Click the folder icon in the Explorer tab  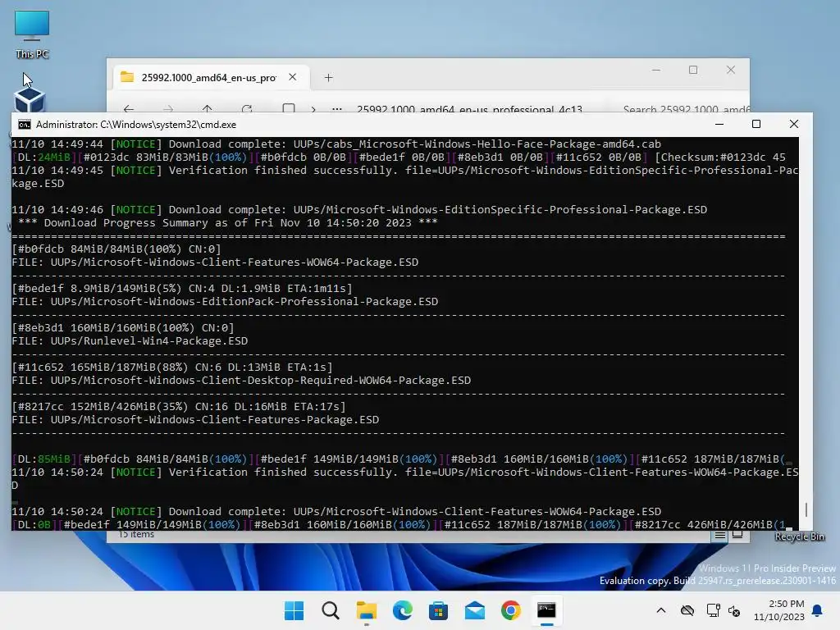(127, 77)
